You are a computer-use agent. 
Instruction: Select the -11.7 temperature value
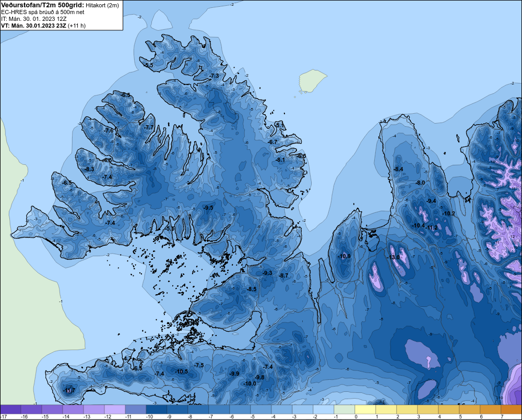tap(69, 390)
